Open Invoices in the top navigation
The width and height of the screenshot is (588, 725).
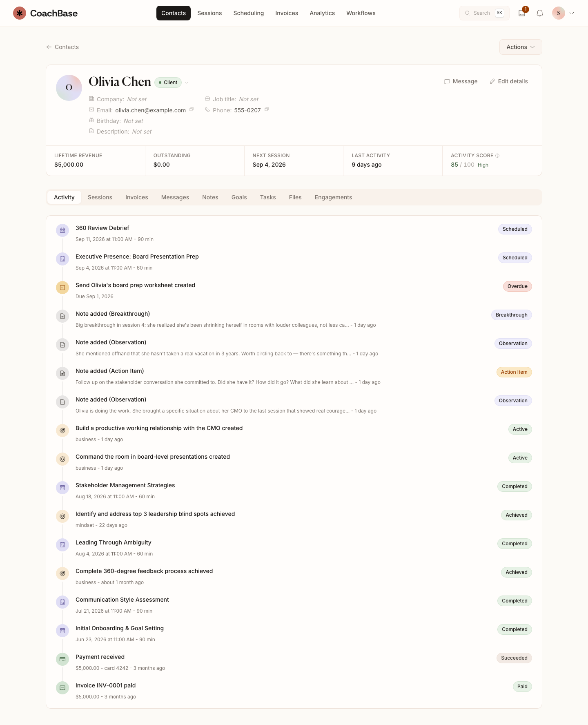click(287, 13)
